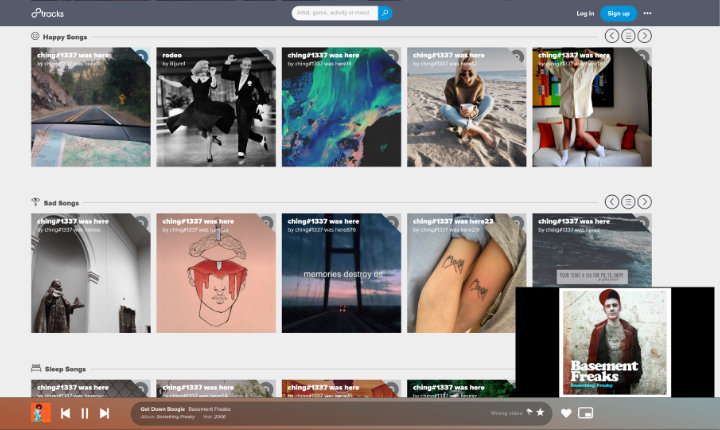Click the 'rodeo' playlist title text
720x430 pixels.
coord(172,55)
